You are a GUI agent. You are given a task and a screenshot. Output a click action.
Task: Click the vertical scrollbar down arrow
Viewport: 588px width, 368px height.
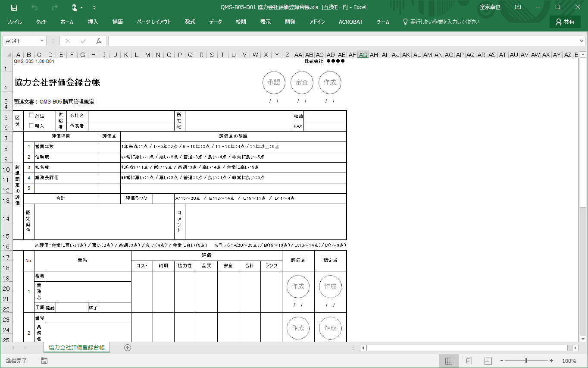[583, 339]
